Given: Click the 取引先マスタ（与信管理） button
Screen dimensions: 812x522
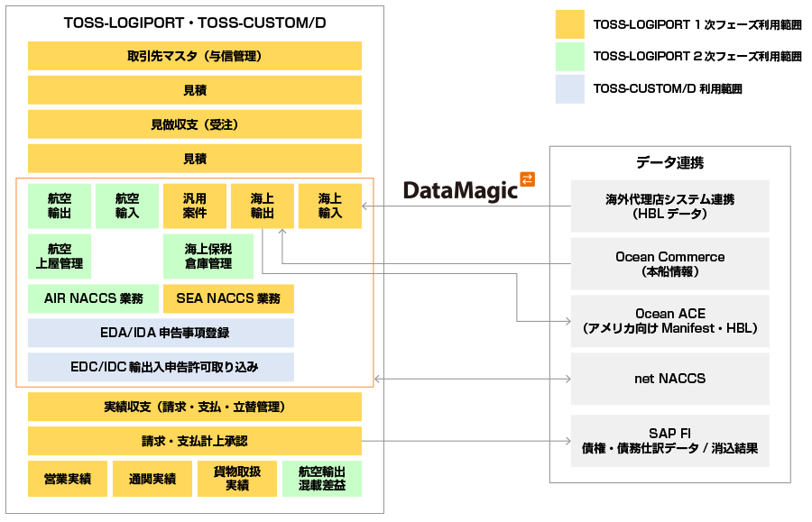Looking at the screenshot, I should tap(195, 56).
